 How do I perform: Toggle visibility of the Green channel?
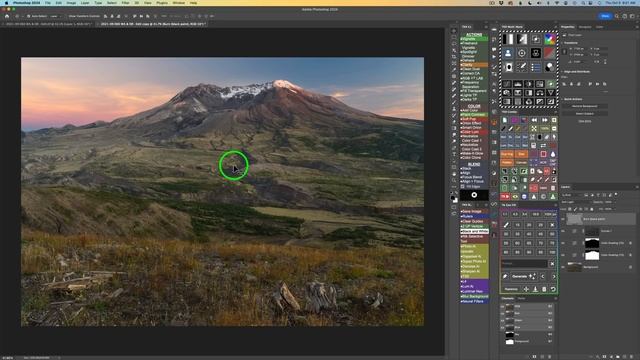pyautogui.click(x=503, y=320)
